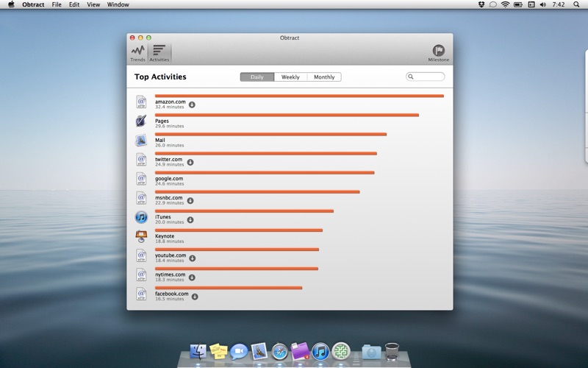Click the battery status icon
The height and width of the screenshot is (368, 588).
tap(518, 4)
